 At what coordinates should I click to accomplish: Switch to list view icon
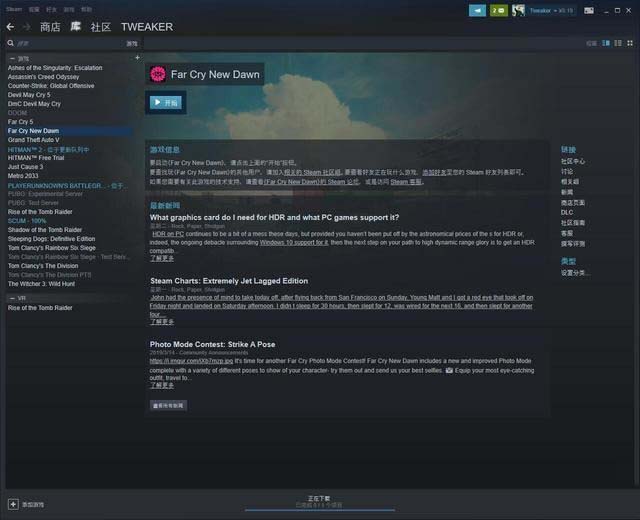618,43
